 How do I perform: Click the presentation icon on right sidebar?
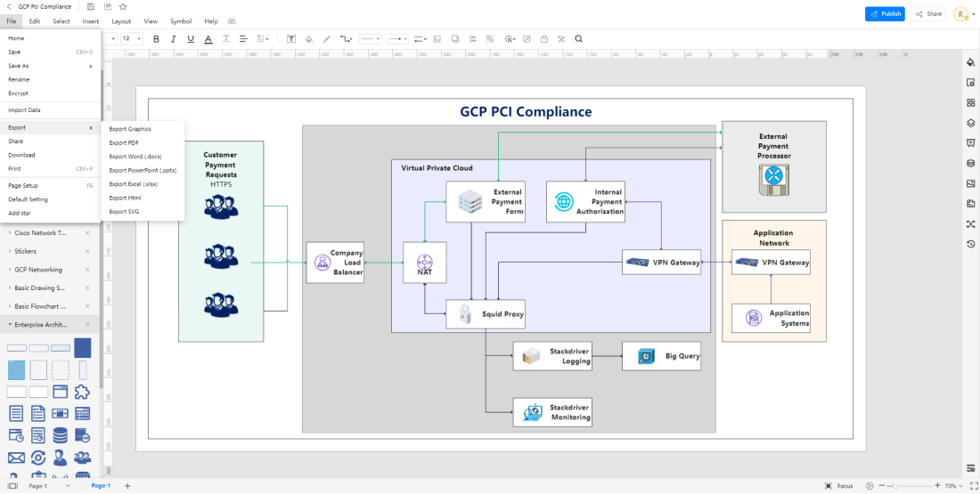pyautogui.click(x=970, y=142)
